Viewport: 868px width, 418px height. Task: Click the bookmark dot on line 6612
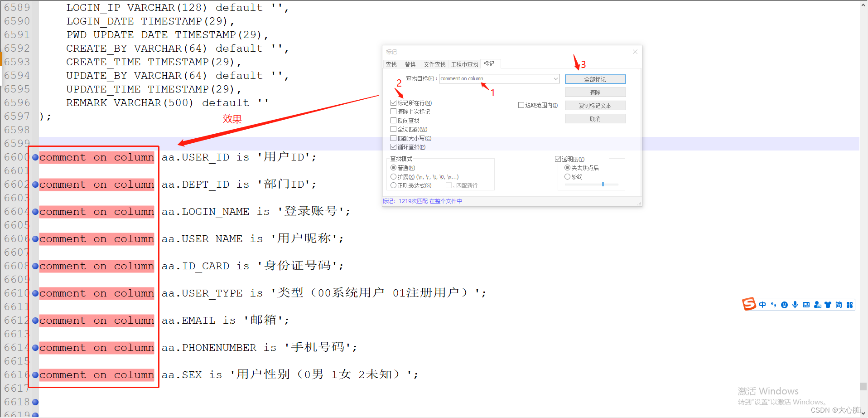(35, 321)
